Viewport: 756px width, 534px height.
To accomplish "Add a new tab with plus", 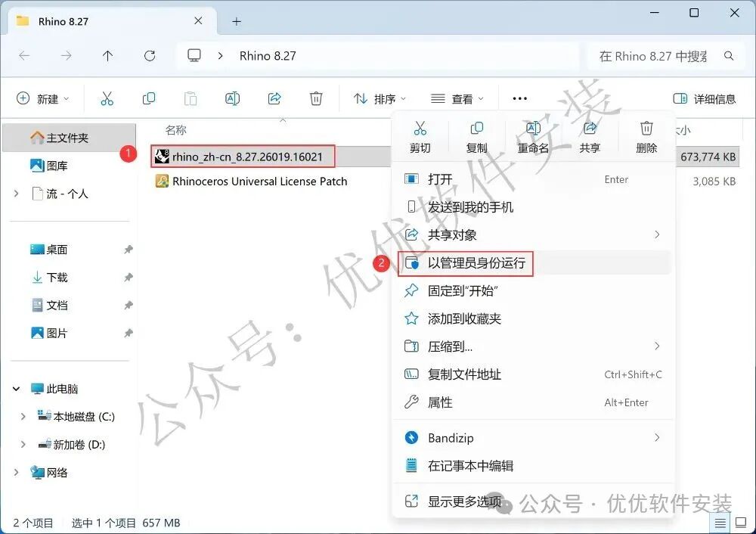I will coord(236,21).
